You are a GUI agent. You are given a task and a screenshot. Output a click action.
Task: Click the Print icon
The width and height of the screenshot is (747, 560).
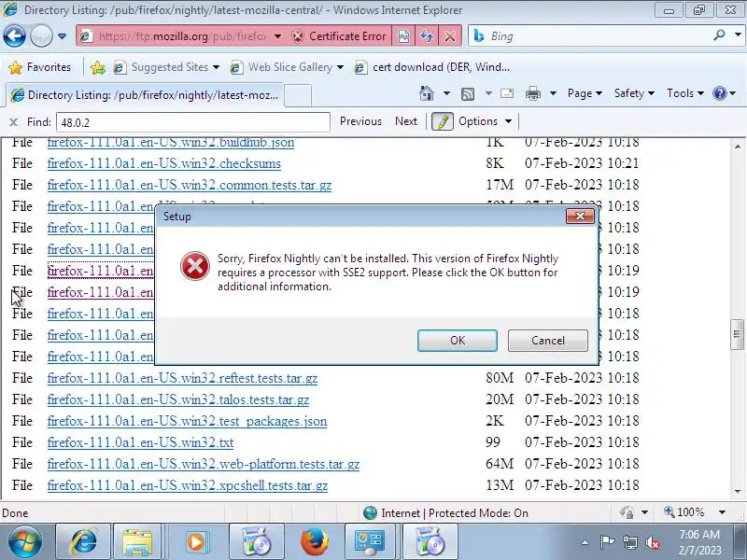coord(532,94)
